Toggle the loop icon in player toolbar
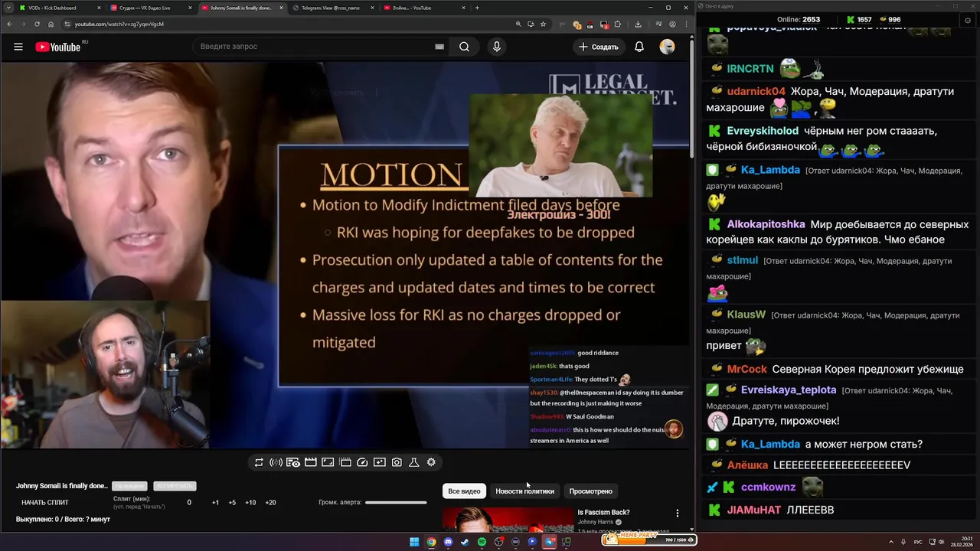Screen dimensions: 980x551 pos(259,462)
